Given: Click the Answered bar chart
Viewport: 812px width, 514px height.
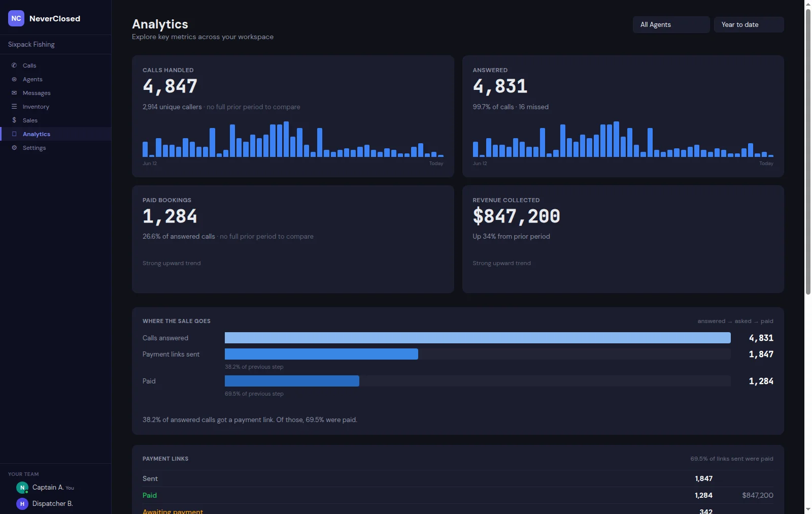Looking at the screenshot, I should pos(623,139).
